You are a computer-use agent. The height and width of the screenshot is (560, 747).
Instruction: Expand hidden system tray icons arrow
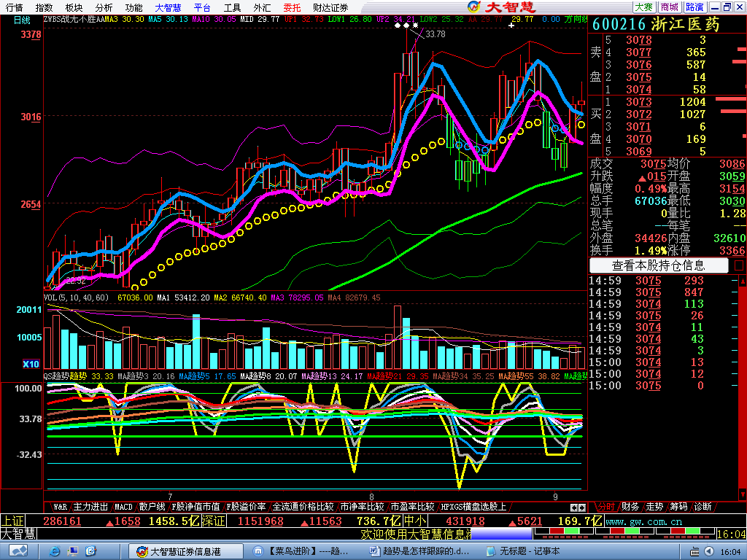(709, 552)
